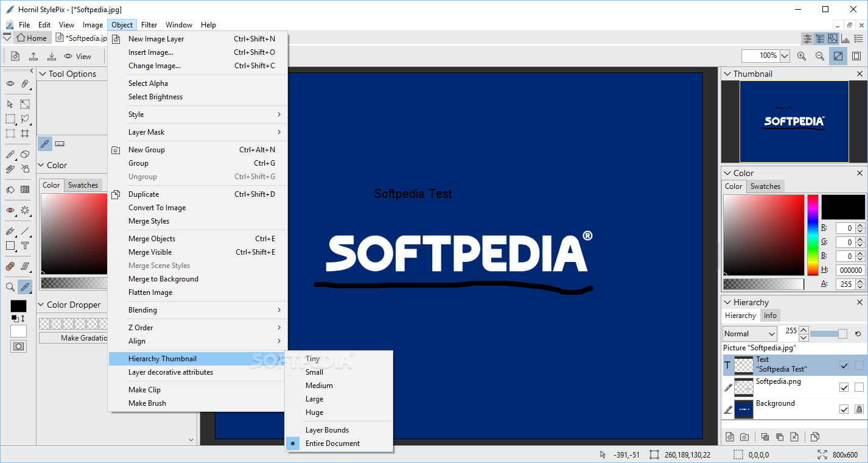Choose Medium thumbnail size
This screenshot has height=463, width=868.
(339, 386)
